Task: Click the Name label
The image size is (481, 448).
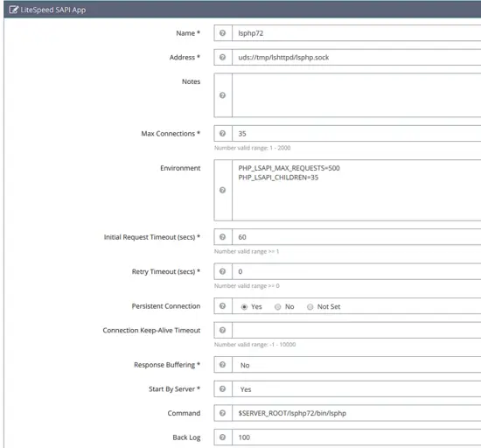Action: point(188,33)
